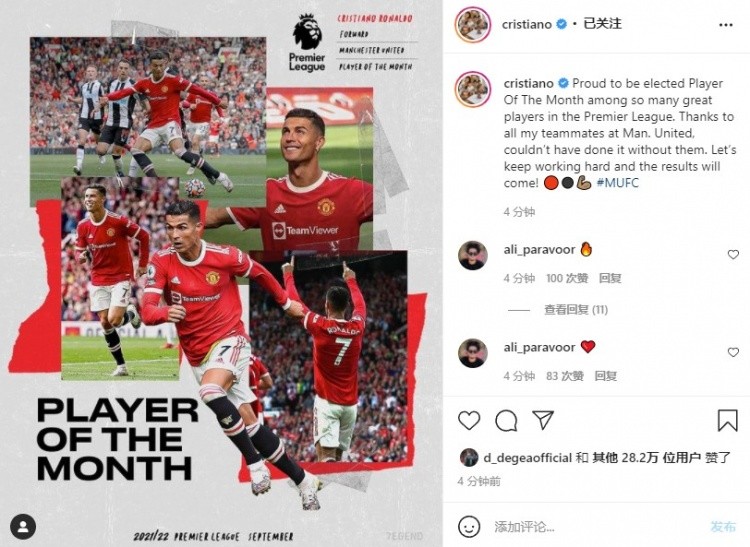Open the comment bubble icon under post
Viewport: 750px width, 547px height.
[506, 421]
